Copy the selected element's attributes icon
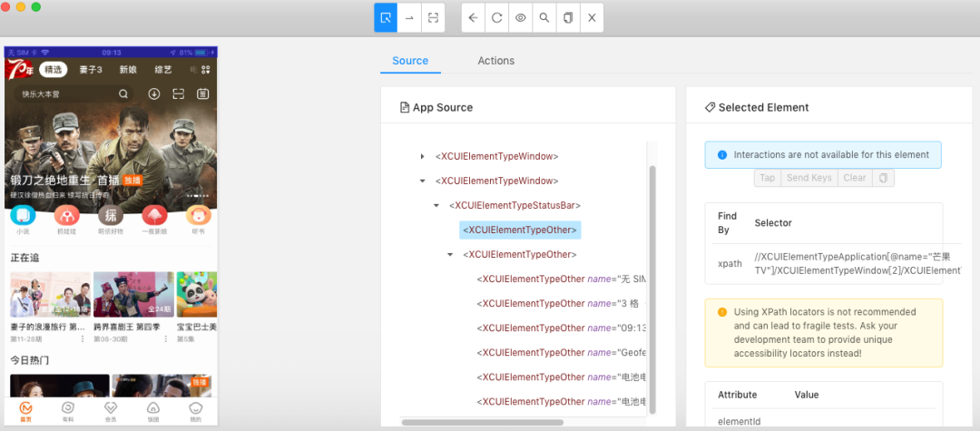The height and width of the screenshot is (431, 980). pos(883,178)
